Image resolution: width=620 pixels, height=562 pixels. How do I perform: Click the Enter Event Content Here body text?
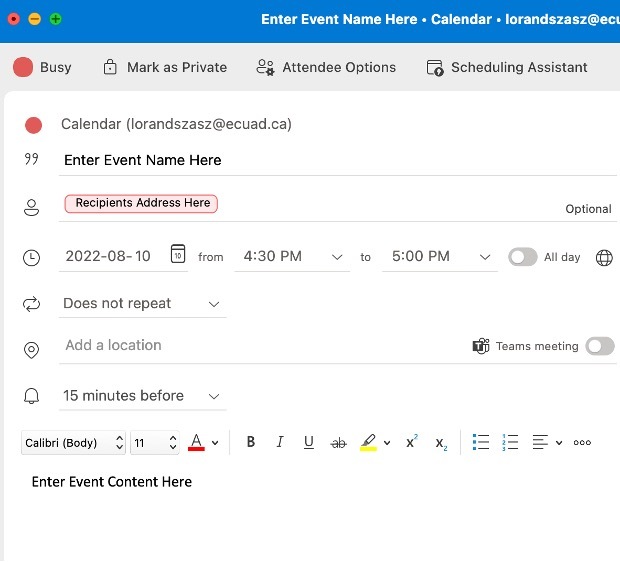tap(112, 482)
